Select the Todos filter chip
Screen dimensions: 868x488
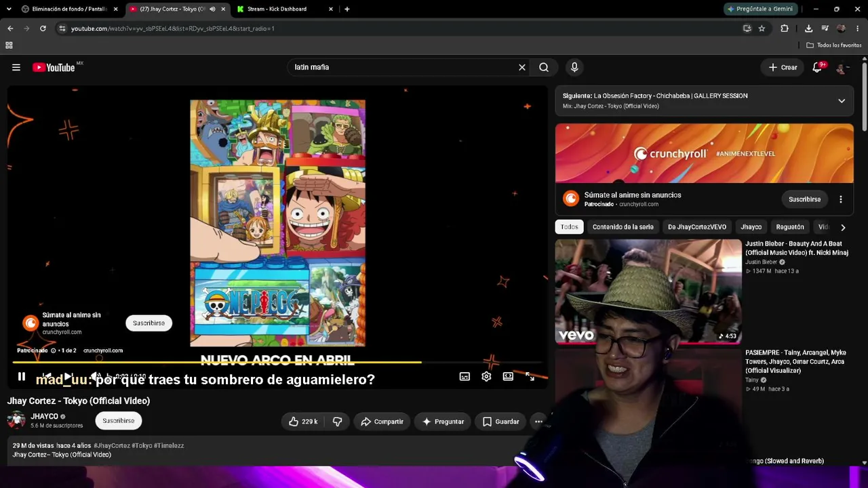(x=570, y=227)
